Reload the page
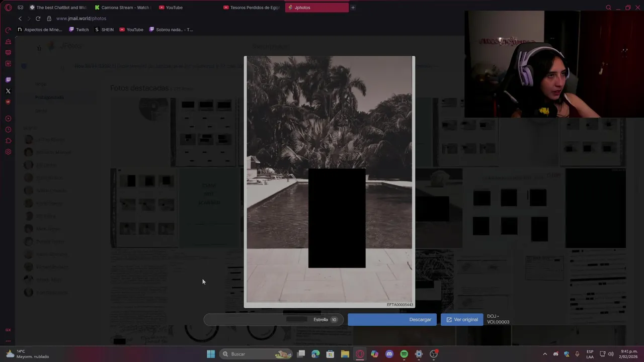The width and height of the screenshot is (644, 362). point(38,19)
